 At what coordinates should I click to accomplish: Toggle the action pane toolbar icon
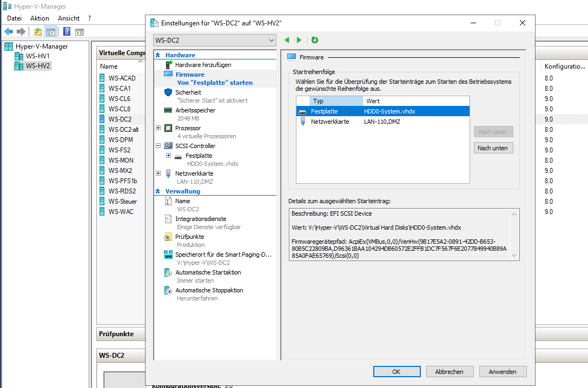click(80, 32)
